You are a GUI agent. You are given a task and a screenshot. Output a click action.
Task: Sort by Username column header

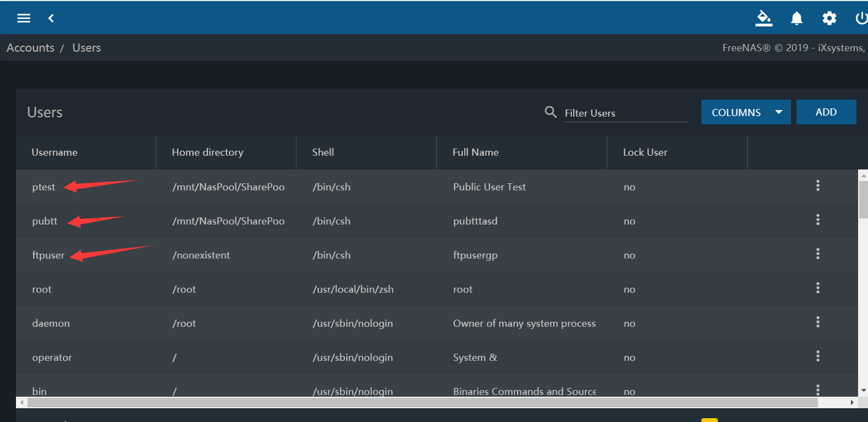tap(54, 152)
